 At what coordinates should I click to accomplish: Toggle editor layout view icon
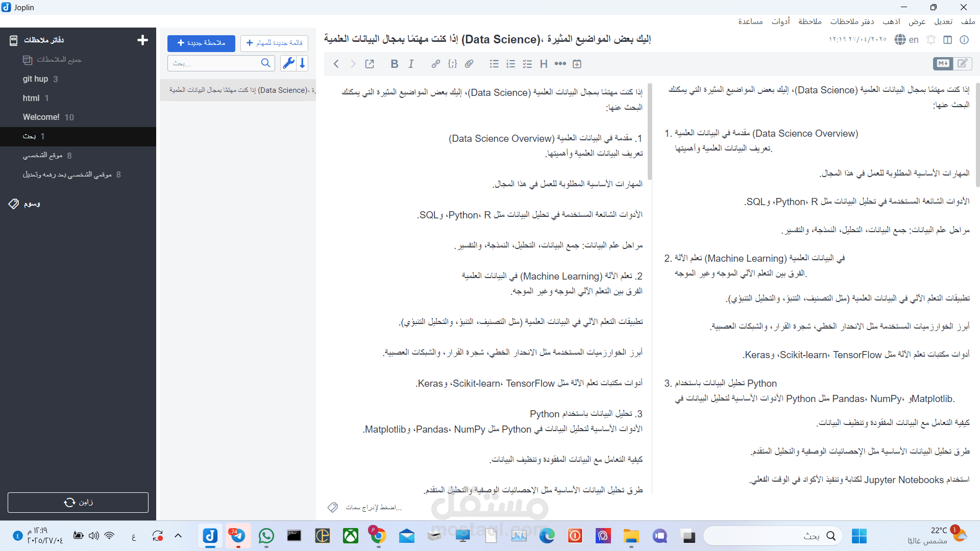click(948, 40)
